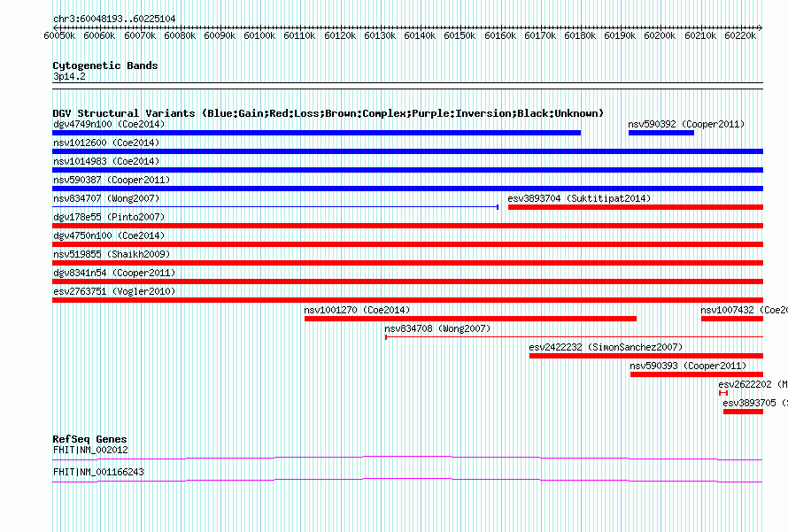Open variant label dgv4749n100 (Coe2014)
This screenshot has height=532, width=788.
point(109,124)
